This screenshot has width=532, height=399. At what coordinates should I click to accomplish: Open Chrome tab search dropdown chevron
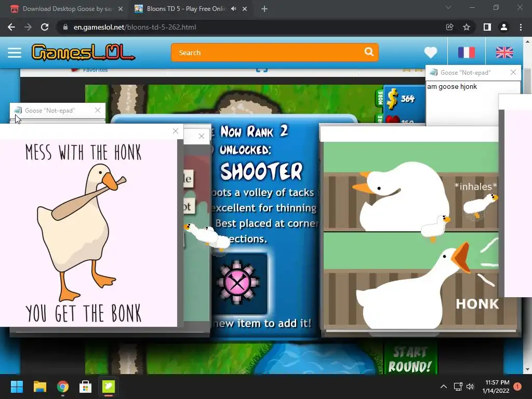pos(448,7)
